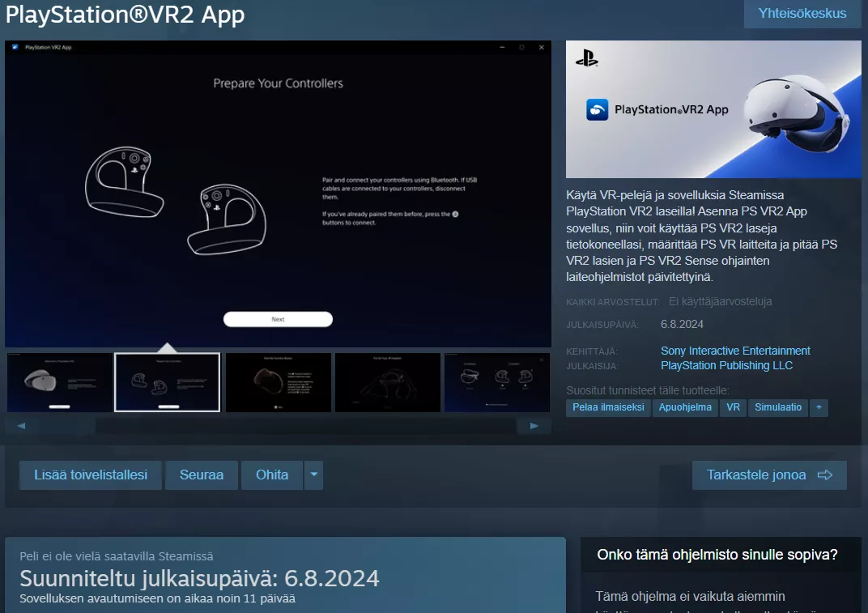The width and height of the screenshot is (868, 613).
Task: Click Onko tämä ohjelmisto sinulle sopiva heading
Action: pos(717,555)
